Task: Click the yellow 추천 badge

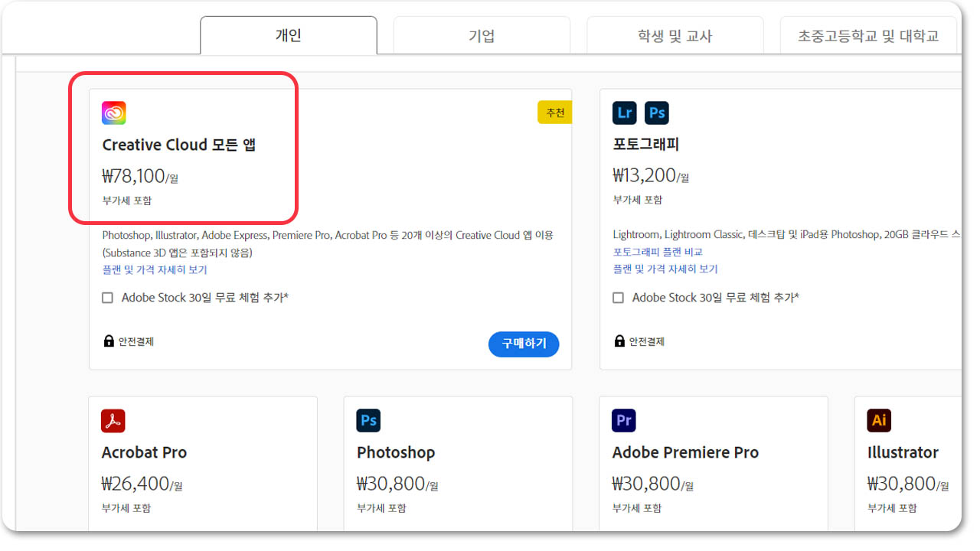Action: 554,112
